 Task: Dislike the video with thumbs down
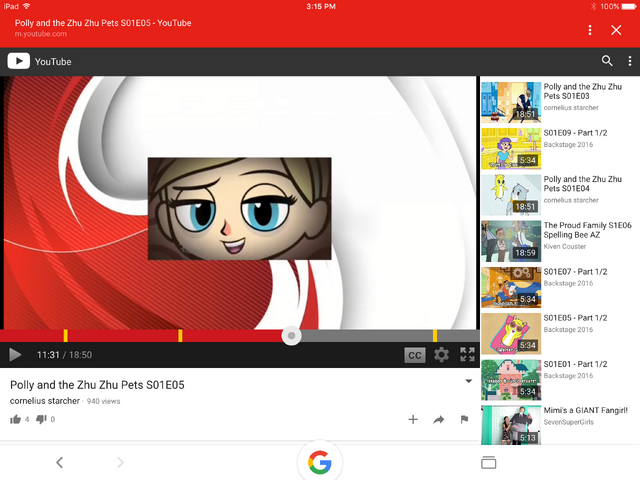[41, 419]
